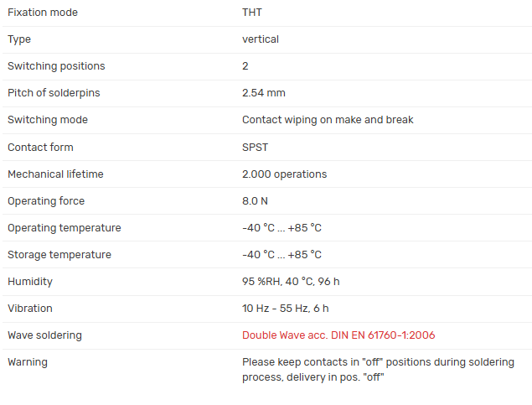
Task: Open the Double Wave DIN EN 61760-1:2006 link
Action: coord(338,335)
